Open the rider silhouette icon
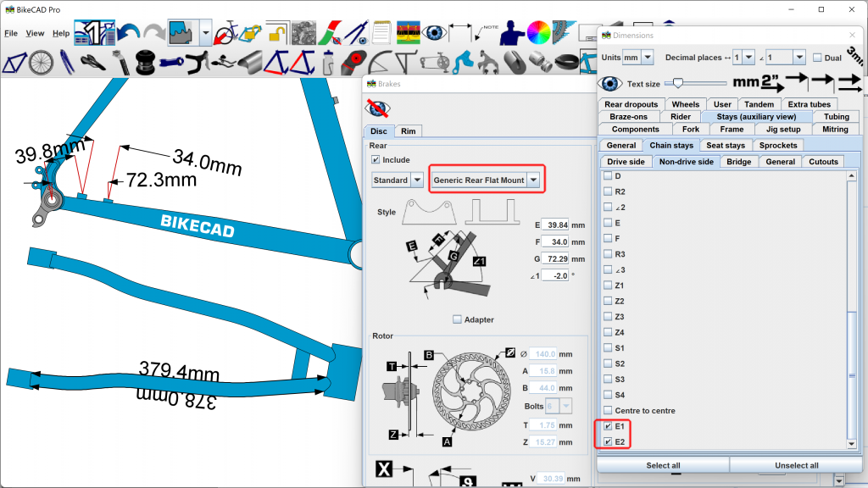This screenshot has height=488, width=868. click(x=511, y=33)
